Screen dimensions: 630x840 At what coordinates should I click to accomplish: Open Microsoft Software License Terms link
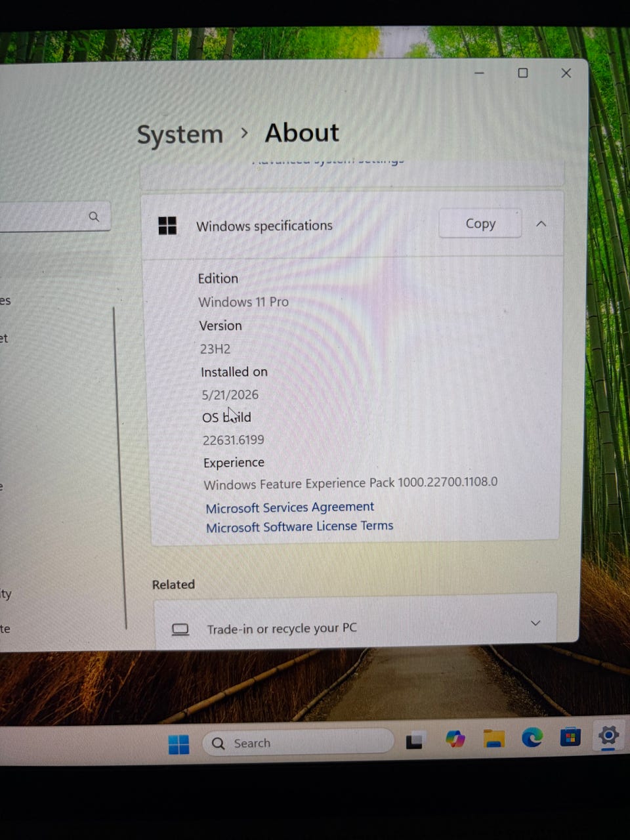[x=299, y=526]
